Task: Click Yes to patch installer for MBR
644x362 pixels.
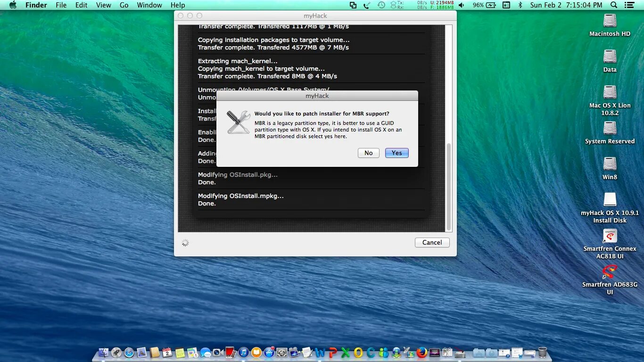Action: click(396, 153)
